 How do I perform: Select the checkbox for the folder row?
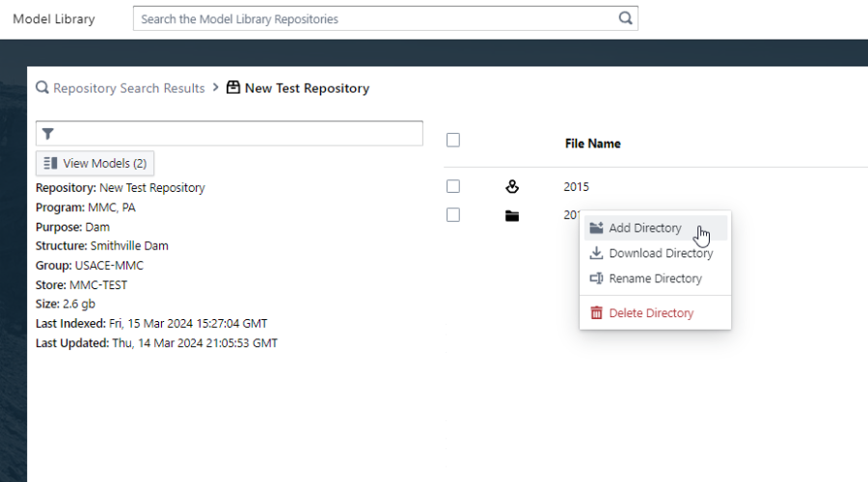click(x=453, y=215)
